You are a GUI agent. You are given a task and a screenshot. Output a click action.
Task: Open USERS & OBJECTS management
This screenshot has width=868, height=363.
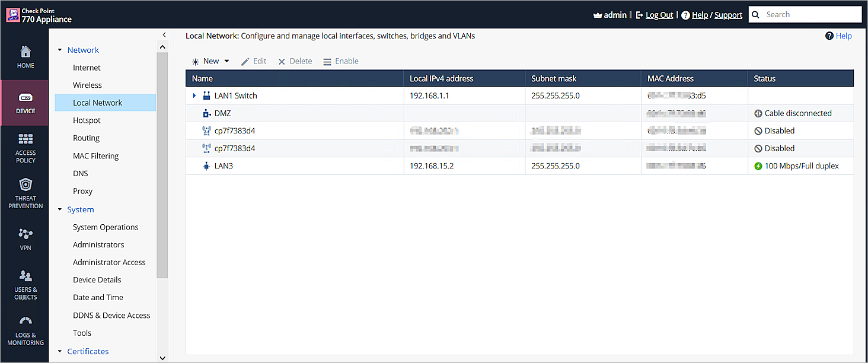(25, 285)
